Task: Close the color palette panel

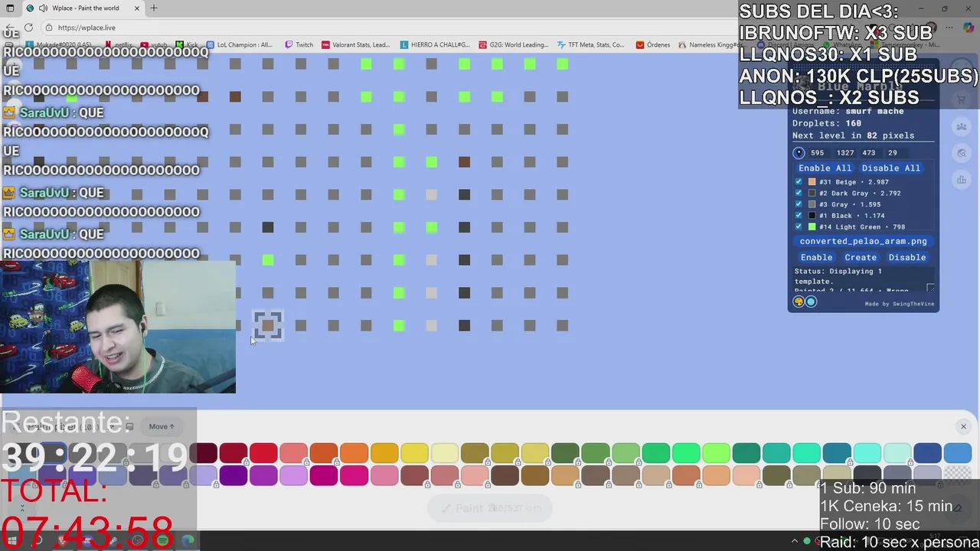Action: tap(963, 426)
